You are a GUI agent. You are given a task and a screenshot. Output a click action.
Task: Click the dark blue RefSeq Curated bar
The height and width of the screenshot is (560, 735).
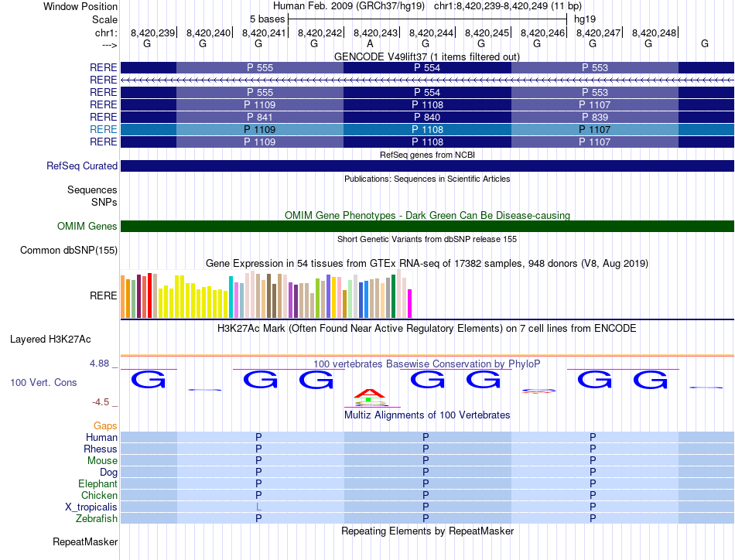click(427, 166)
